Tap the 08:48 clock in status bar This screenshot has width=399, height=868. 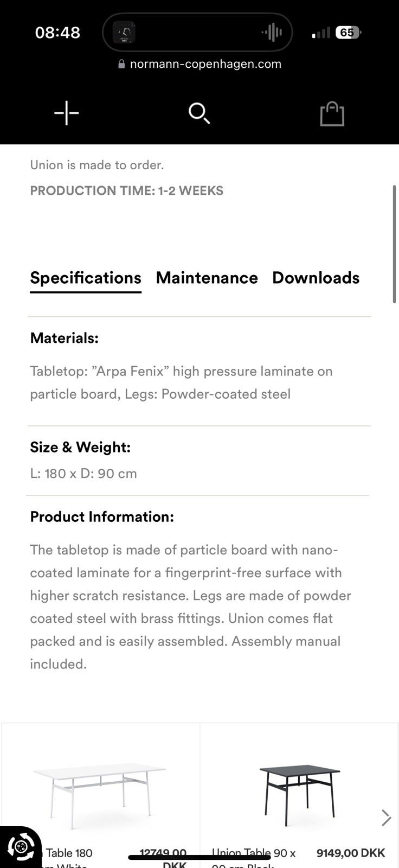[x=57, y=33]
